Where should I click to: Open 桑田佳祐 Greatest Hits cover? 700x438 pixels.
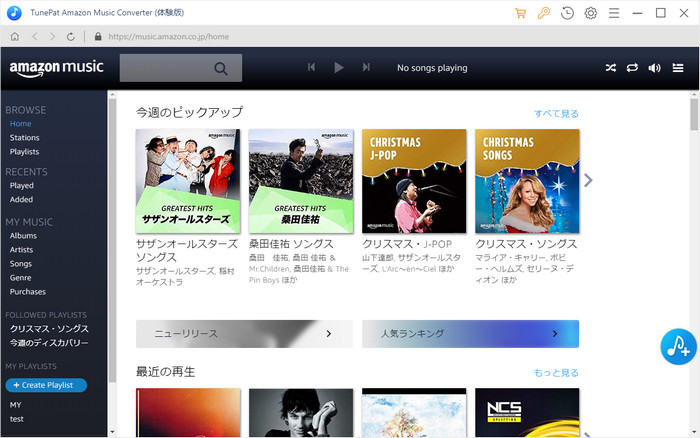[x=301, y=181]
